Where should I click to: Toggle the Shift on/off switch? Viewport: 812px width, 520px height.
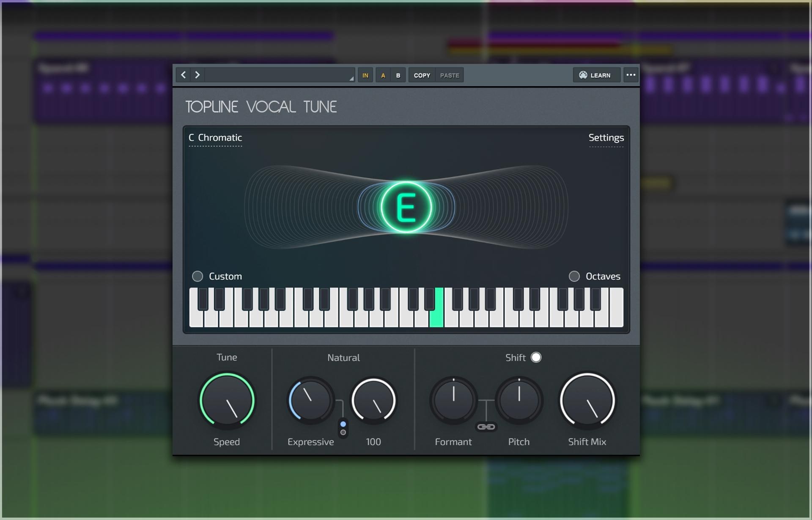coord(536,357)
